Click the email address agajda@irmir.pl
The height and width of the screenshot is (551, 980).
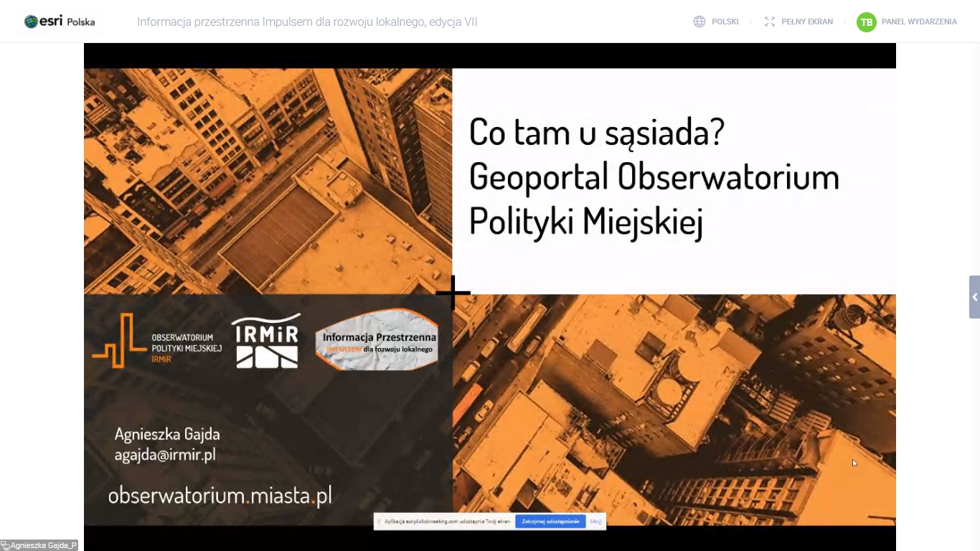pos(166,455)
